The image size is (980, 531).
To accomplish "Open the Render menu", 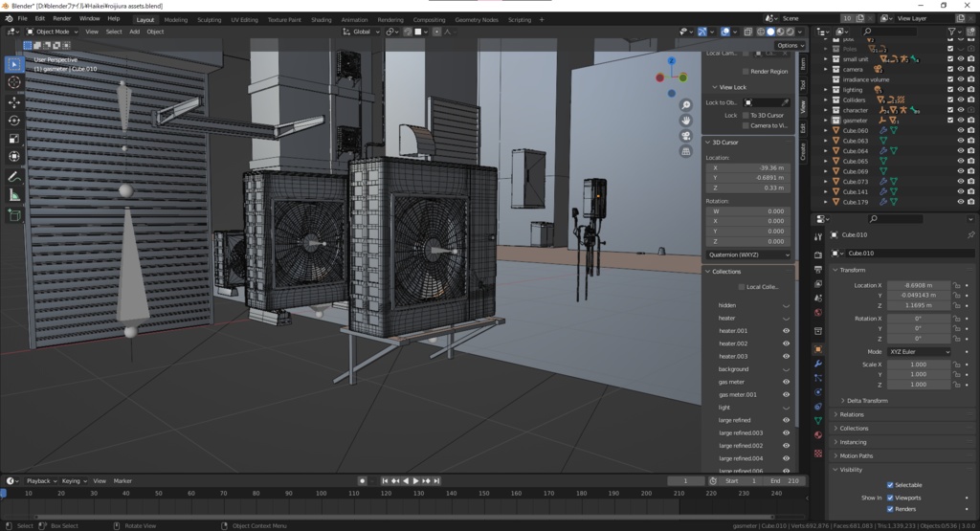I will (x=62, y=19).
